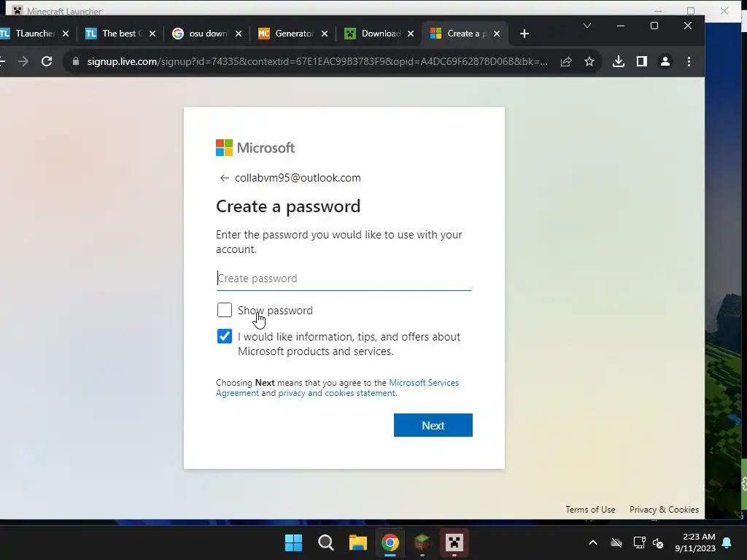This screenshot has width=747, height=560.
Task: Open the Chrome profile avatar menu
Action: point(665,61)
